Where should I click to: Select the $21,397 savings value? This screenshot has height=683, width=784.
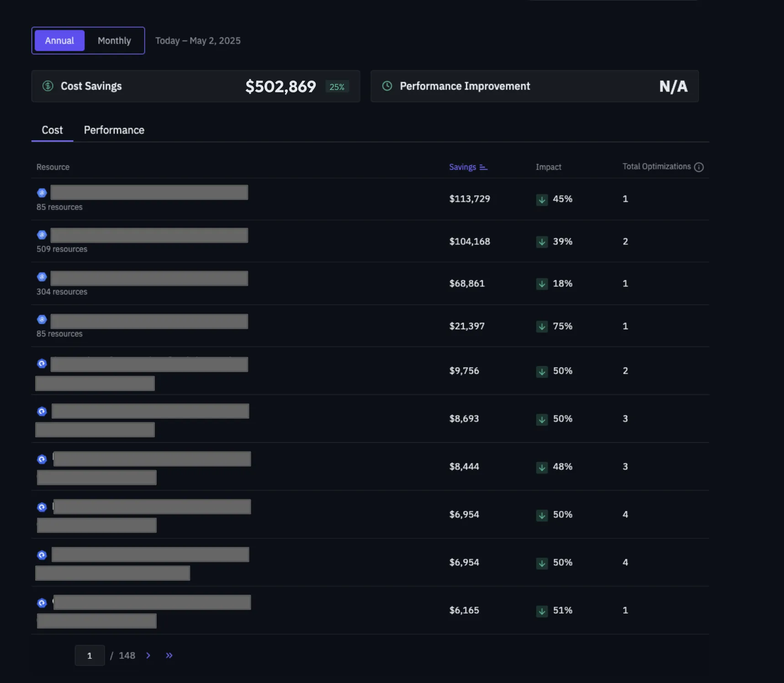click(x=467, y=326)
